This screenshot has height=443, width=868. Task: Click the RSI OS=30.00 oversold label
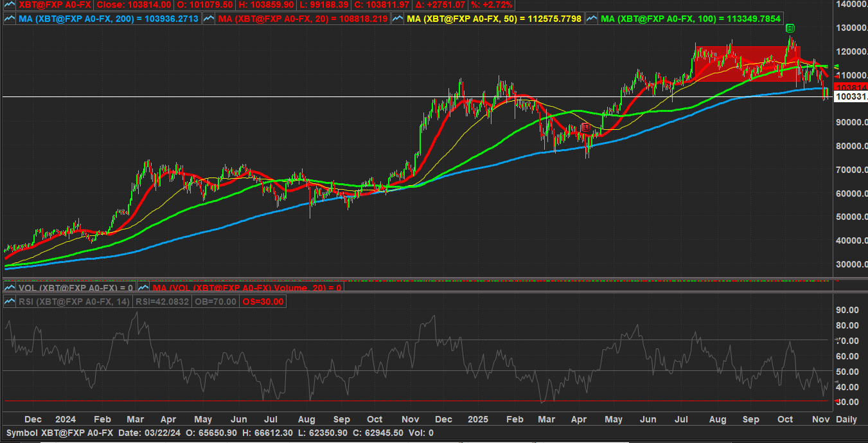click(x=261, y=302)
